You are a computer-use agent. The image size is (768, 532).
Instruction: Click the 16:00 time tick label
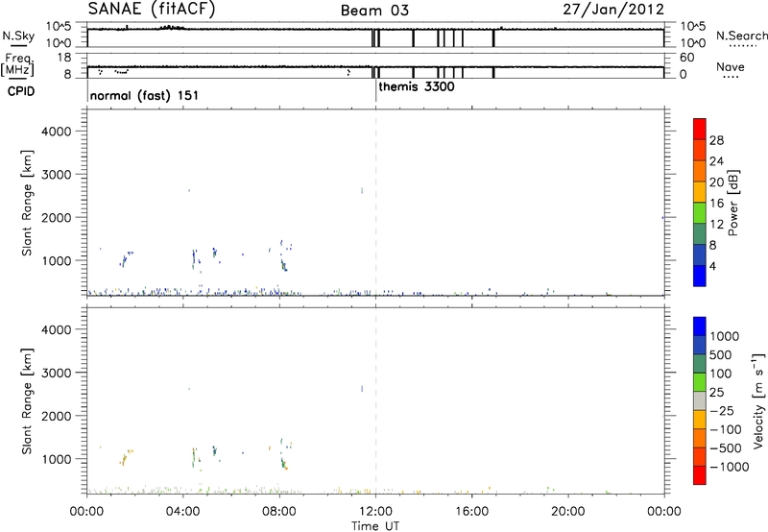coord(471,512)
